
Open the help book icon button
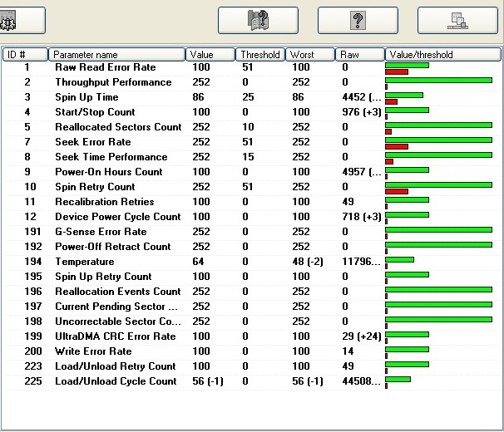258,20
